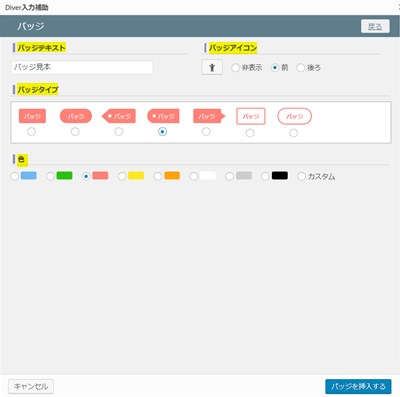Viewport: 400px width, 397px height.
Task: Click the バッジテキスト input field
Action: click(82, 67)
